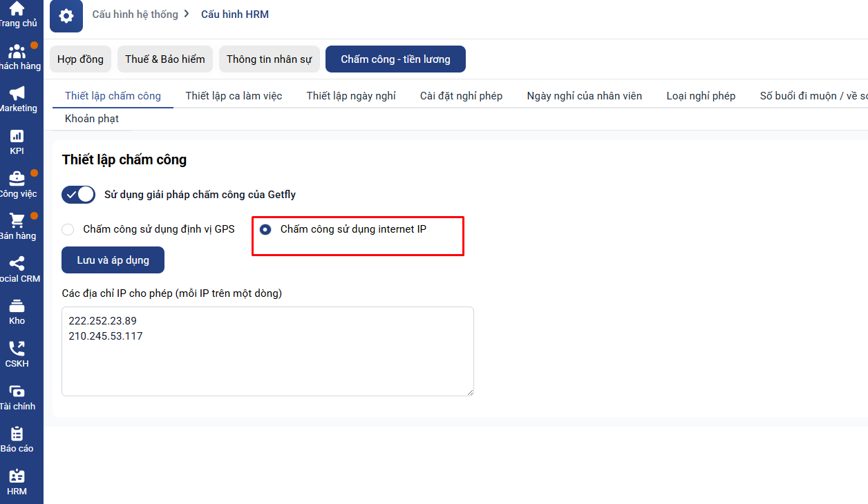868x504 pixels.
Task: Open the Thuế & Bảo hiểm tab
Action: click(x=165, y=59)
